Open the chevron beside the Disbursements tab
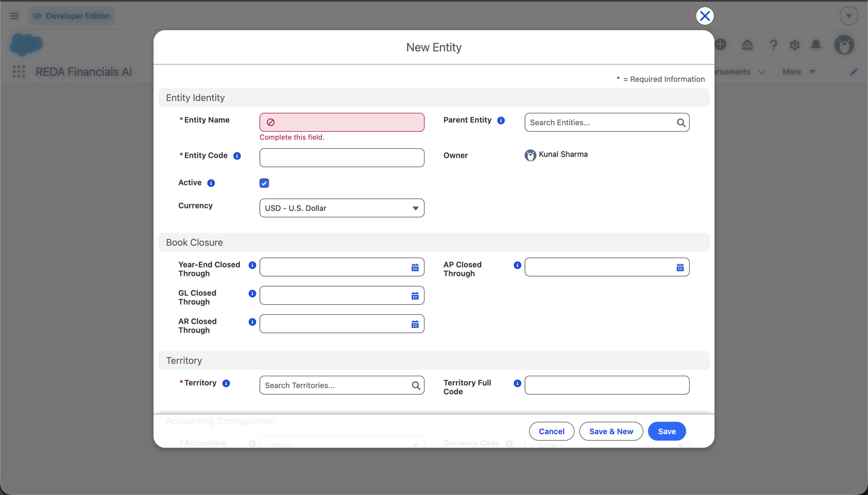The height and width of the screenshot is (495, 868). (762, 72)
